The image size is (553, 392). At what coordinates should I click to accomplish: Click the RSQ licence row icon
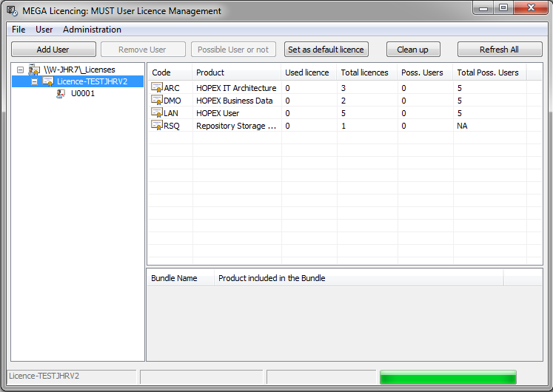pyautogui.click(x=156, y=126)
